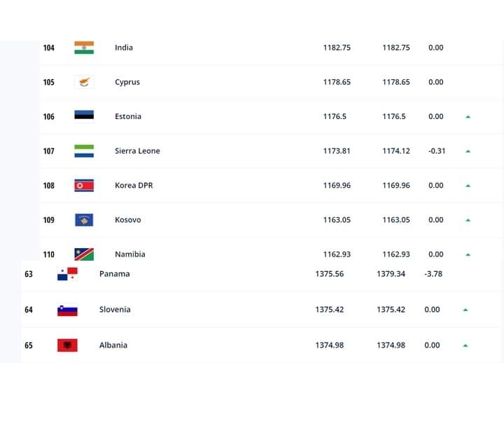Viewport: 504px width, 426px height.
Task: Click the Panama flag icon
Action: pyautogui.click(x=67, y=274)
